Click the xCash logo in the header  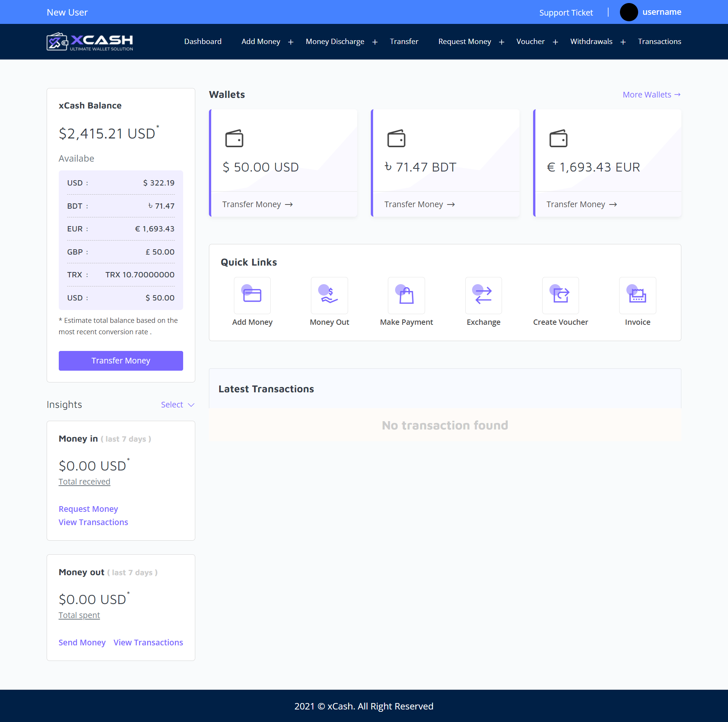(90, 41)
